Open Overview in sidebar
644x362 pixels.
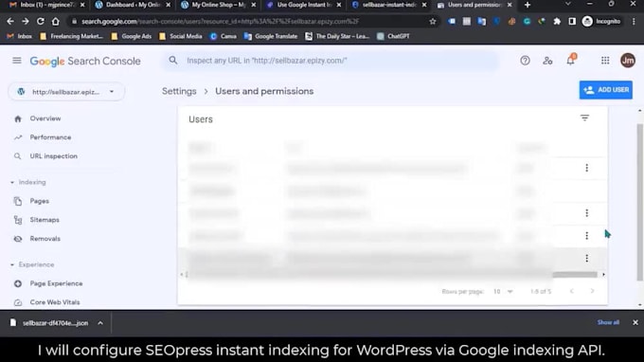(x=45, y=118)
